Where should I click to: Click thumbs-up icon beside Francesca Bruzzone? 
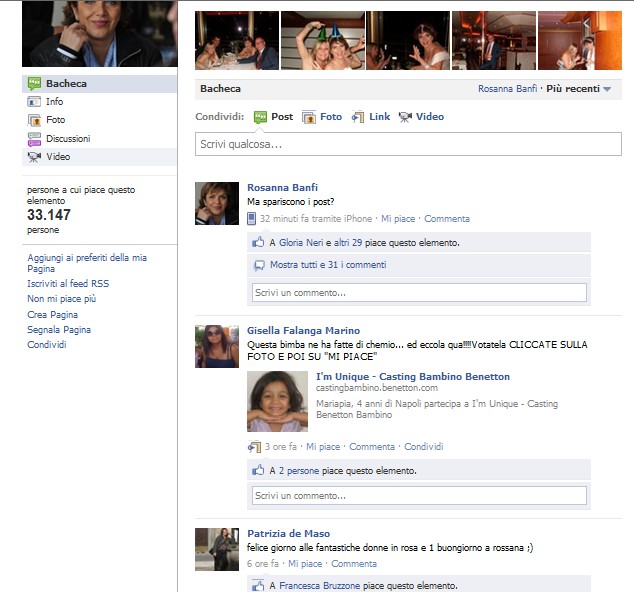[x=258, y=586]
